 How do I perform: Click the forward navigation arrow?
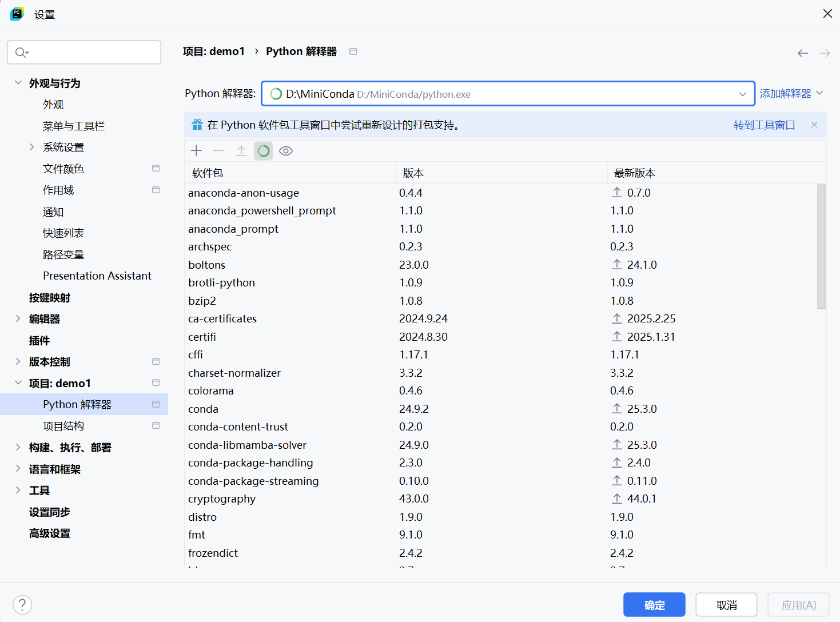pos(825,53)
